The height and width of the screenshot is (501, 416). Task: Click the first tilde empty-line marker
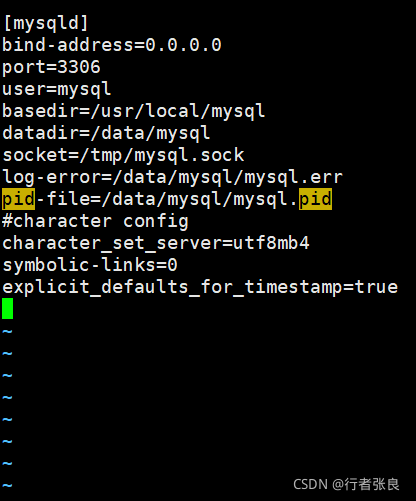7,331
